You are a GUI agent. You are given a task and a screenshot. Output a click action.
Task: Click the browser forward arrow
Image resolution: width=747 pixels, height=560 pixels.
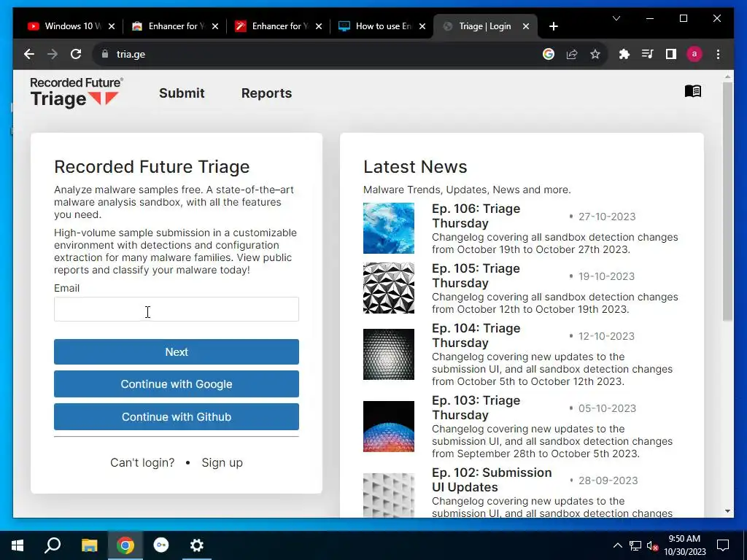coord(53,54)
